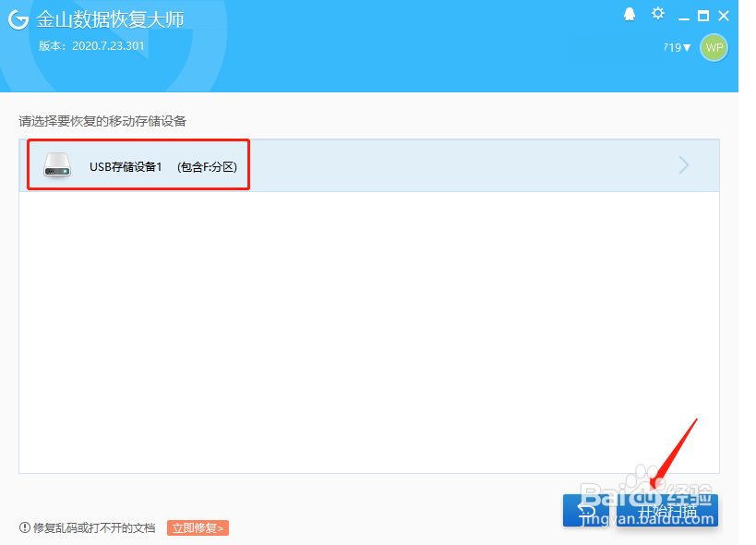This screenshot has height=545, width=756.
Task: Select USB存储设备1 drive row
Action: (369, 165)
